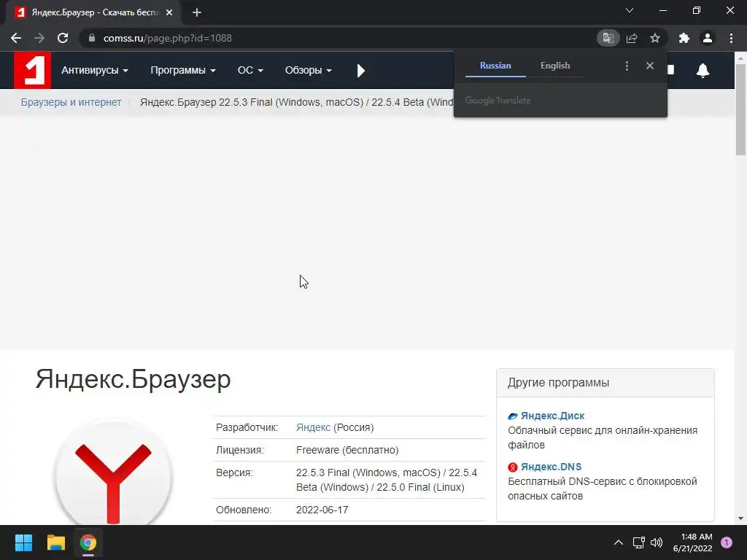
Task: Bookmark this page with the star icon
Action: [655, 38]
